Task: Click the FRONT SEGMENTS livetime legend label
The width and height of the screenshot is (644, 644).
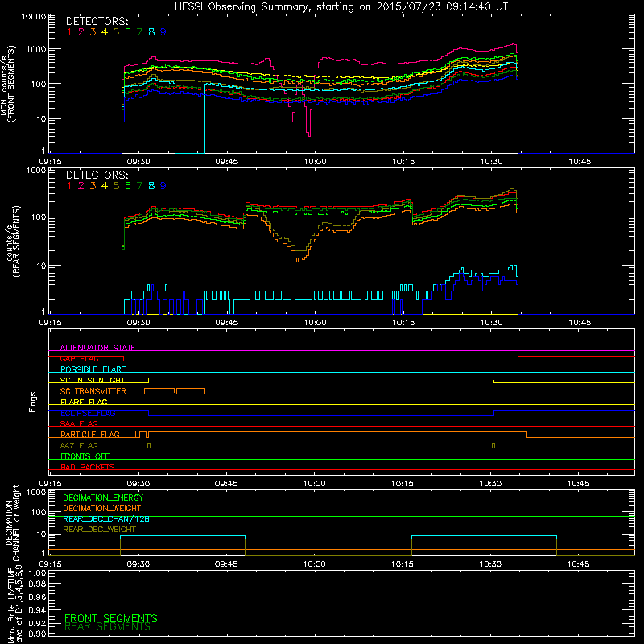Action: (111, 618)
